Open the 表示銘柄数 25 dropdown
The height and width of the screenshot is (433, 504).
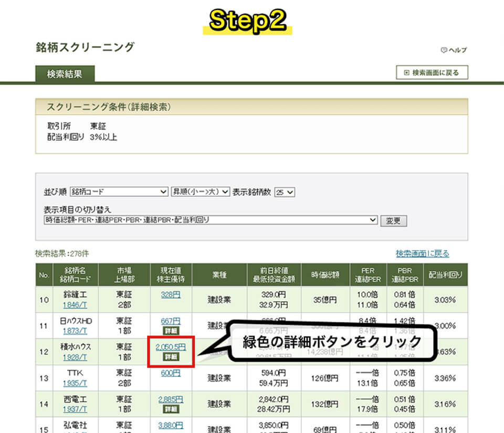point(285,192)
